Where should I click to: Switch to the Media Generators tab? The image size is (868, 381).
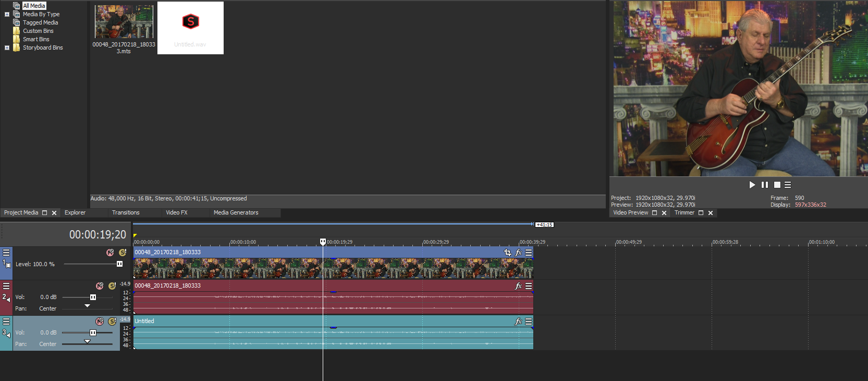pos(236,212)
